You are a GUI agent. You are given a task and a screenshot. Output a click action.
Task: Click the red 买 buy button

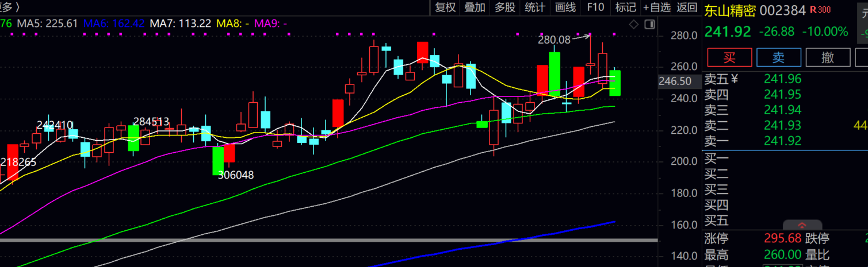tap(730, 57)
